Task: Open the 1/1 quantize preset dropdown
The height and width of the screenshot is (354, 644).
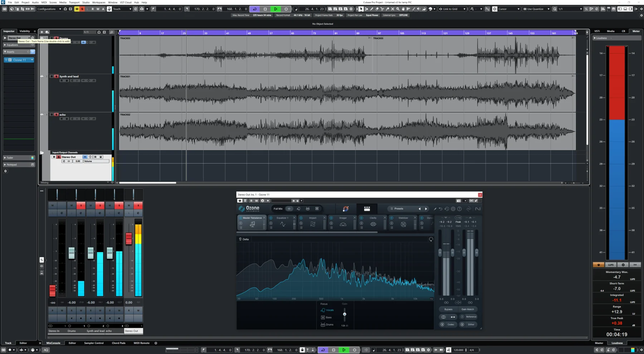Action: 570,9
